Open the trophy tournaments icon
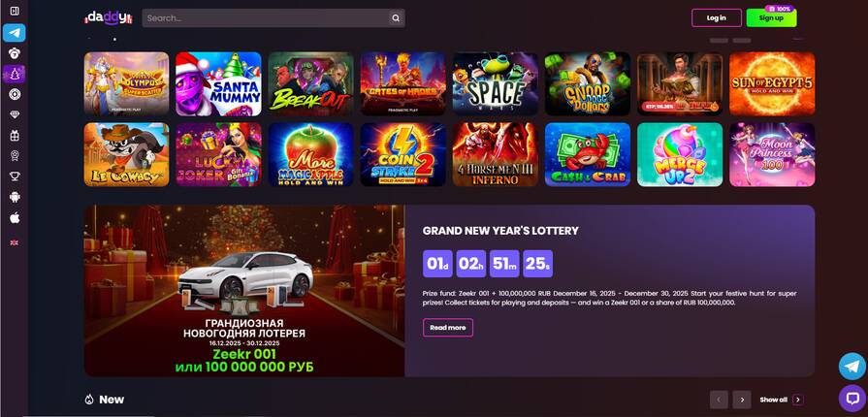Viewport: 868px width, 417px height. pyautogui.click(x=15, y=176)
